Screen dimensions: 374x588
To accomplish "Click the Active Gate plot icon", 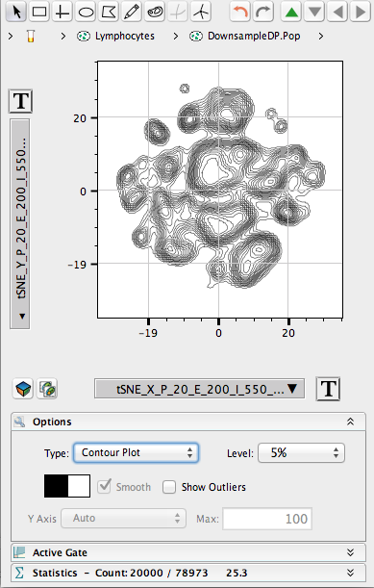I will pos(19,552).
